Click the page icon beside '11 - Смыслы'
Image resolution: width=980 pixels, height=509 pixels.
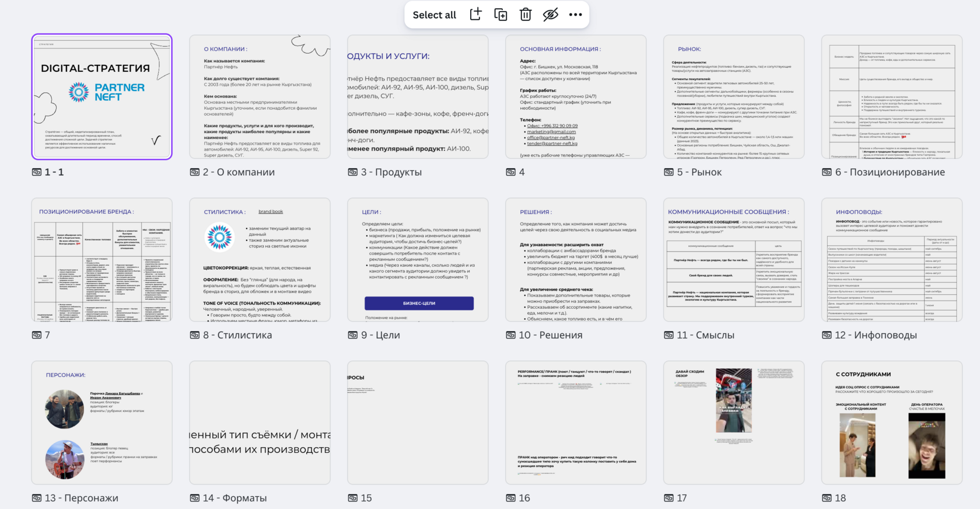(x=668, y=335)
